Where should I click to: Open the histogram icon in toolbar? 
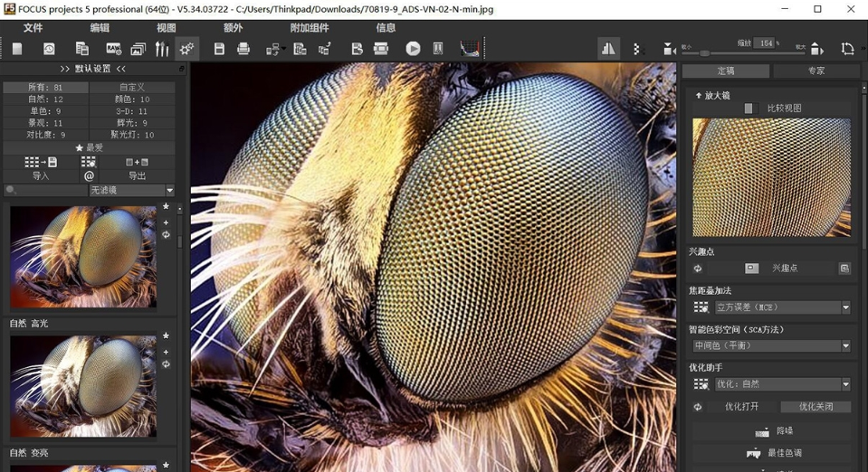click(470, 49)
